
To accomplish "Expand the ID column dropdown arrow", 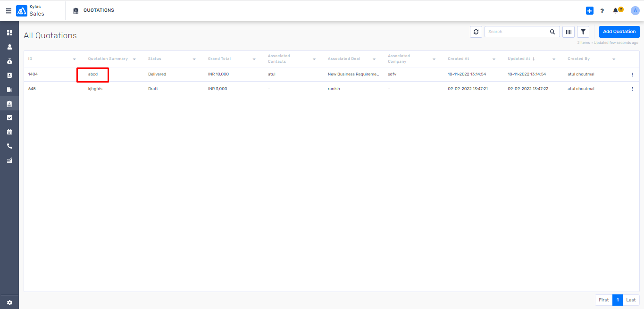I will point(75,59).
